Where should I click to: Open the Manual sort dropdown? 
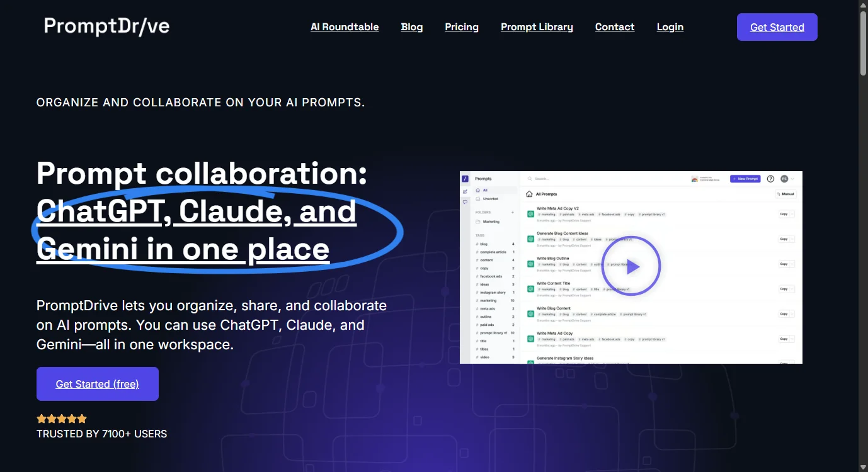pyautogui.click(x=785, y=194)
